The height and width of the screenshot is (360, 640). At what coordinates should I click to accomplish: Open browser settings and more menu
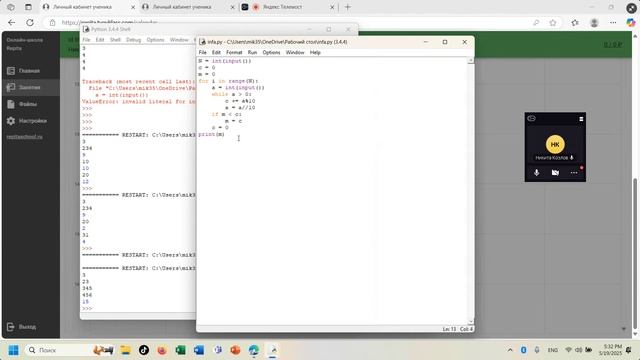[x=613, y=23]
